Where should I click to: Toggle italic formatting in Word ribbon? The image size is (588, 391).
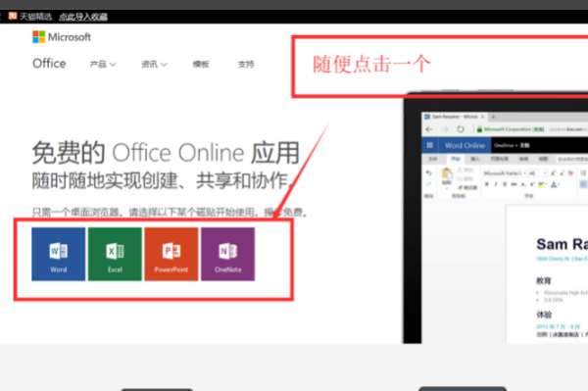tap(496, 184)
